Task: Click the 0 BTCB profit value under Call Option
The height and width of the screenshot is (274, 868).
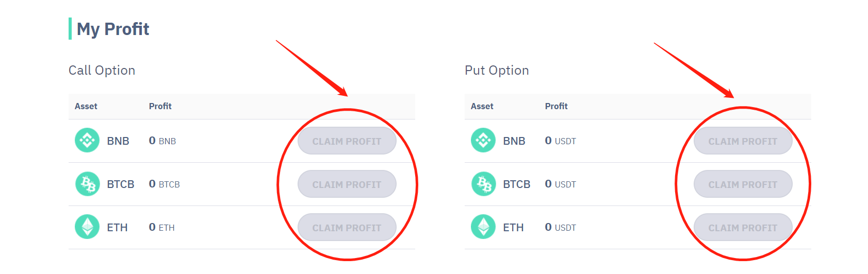Action: pyautogui.click(x=164, y=184)
